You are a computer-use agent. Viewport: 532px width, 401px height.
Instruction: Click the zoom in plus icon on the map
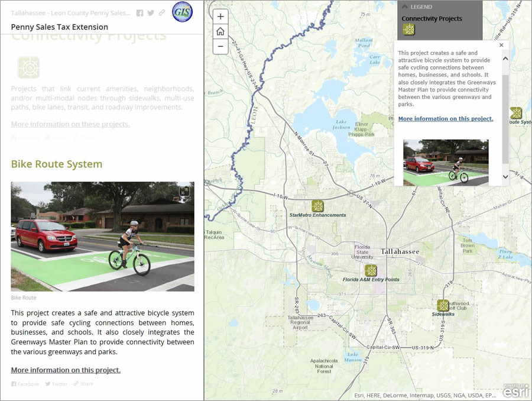[x=220, y=17]
